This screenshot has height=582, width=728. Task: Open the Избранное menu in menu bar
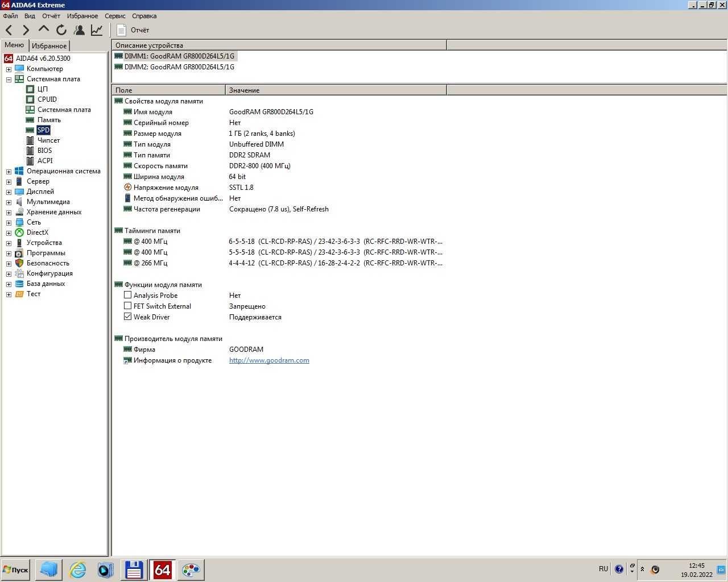point(82,16)
